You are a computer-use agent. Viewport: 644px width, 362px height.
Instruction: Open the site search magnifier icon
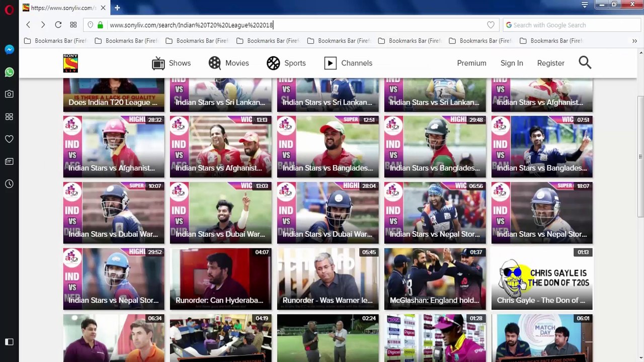(585, 62)
